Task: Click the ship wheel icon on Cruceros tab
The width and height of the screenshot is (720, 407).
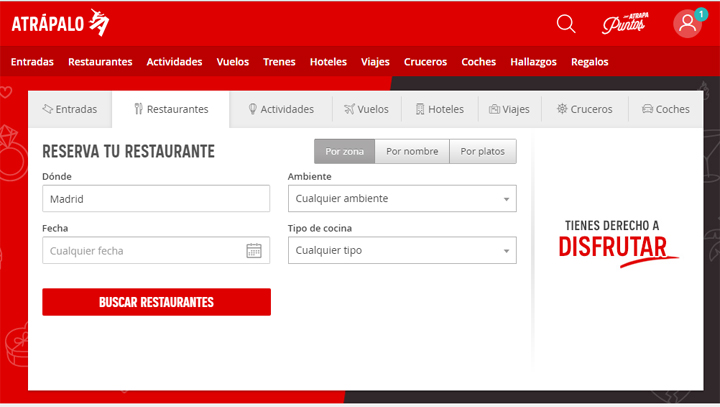Action: tap(562, 109)
